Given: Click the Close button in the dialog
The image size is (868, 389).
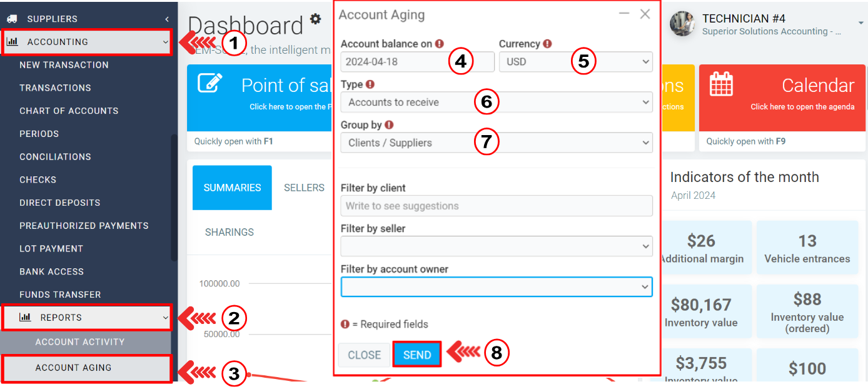Looking at the screenshot, I should [x=365, y=355].
